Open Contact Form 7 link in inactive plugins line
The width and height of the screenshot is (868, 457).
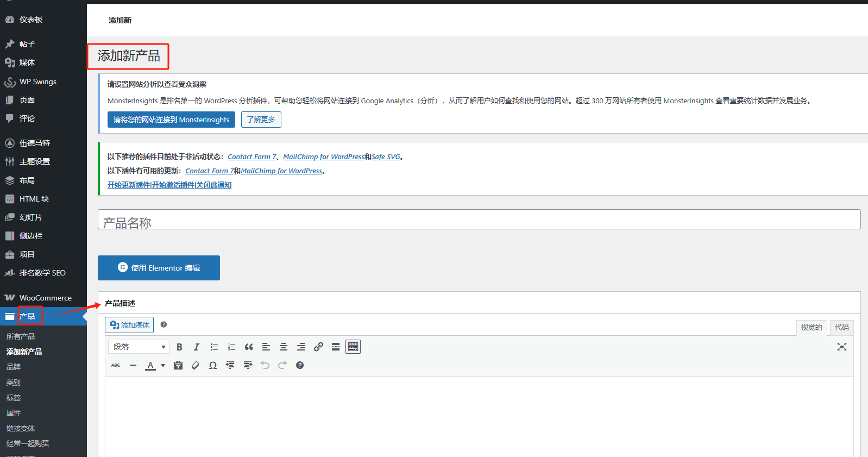pyautogui.click(x=252, y=156)
